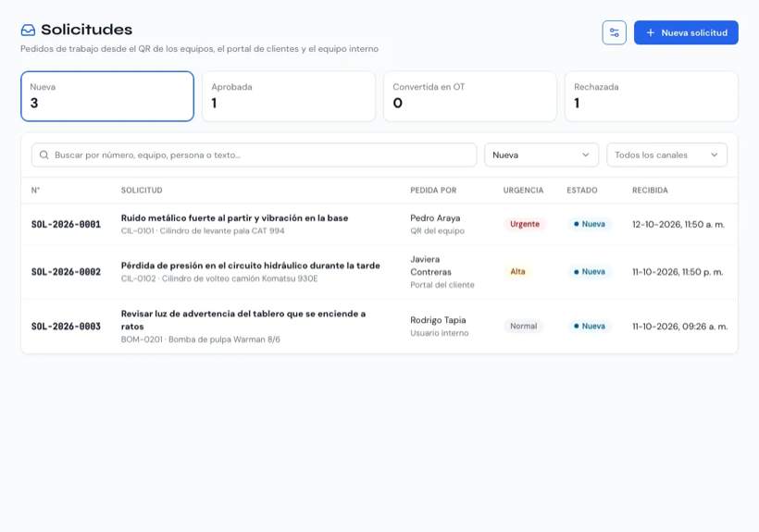759x532 pixels.
Task: Open request SOL-2026-0001
Action: (x=66, y=225)
